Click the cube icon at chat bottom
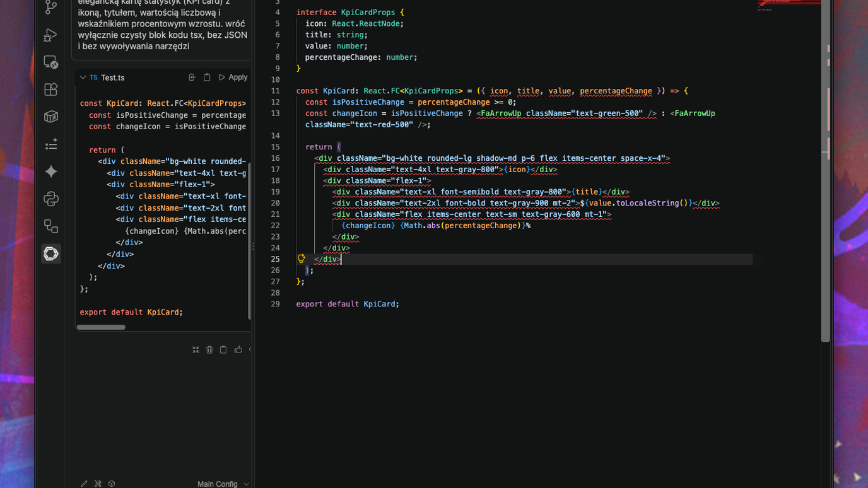Image resolution: width=868 pixels, height=488 pixels. click(112, 484)
